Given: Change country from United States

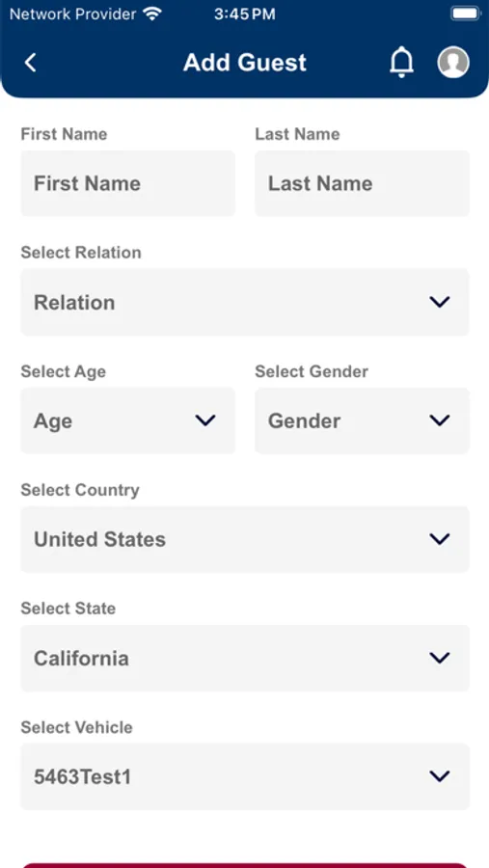Looking at the screenshot, I should [x=245, y=539].
